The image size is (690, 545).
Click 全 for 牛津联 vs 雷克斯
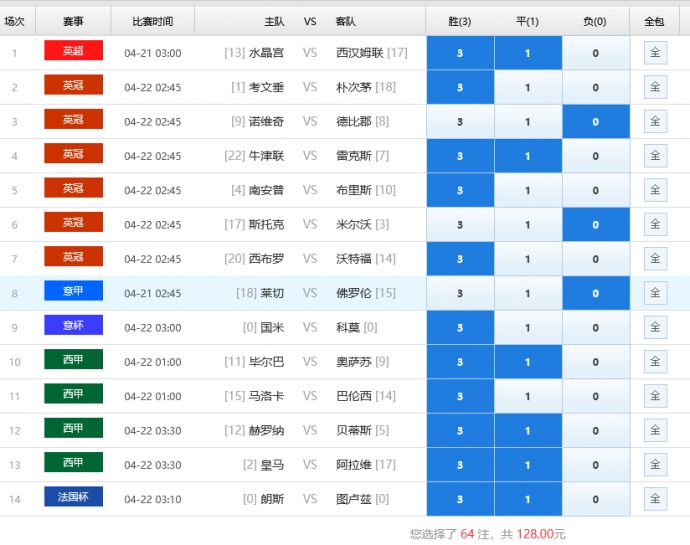[x=655, y=156]
